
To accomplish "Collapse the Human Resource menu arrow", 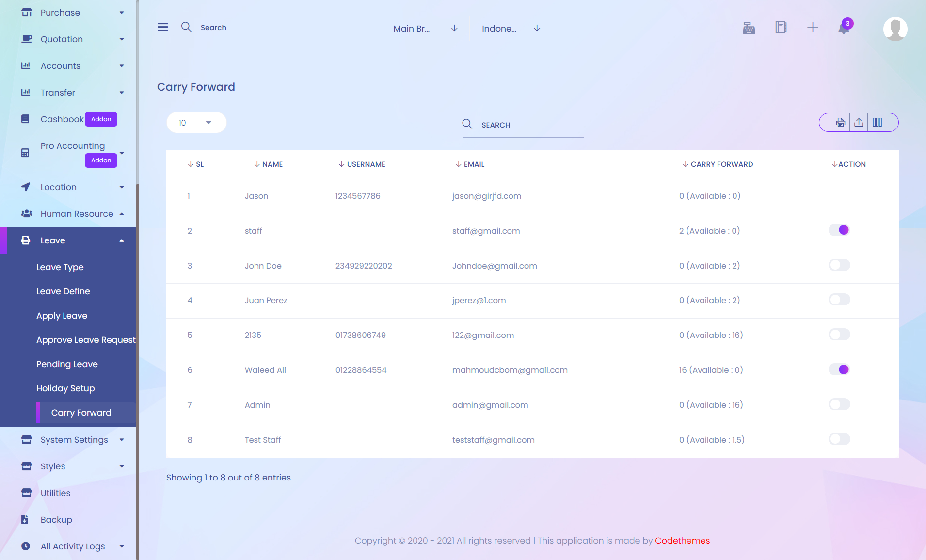I will click(x=122, y=214).
